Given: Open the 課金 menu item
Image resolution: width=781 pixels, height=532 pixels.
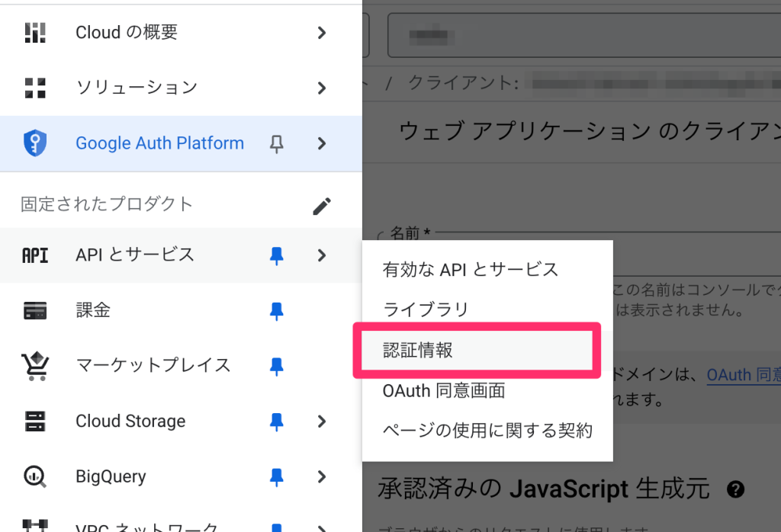Looking at the screenshot, I should click(x=181, y=310).
